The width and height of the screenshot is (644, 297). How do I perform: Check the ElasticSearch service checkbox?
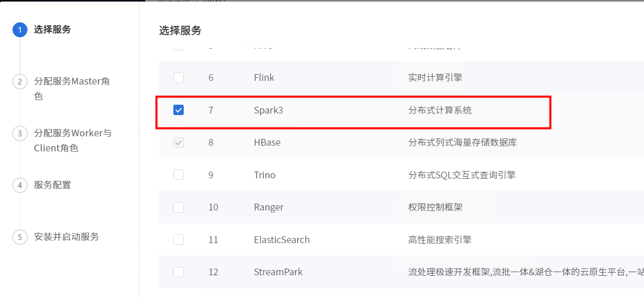pyautogui.click(x=179, y=239)
